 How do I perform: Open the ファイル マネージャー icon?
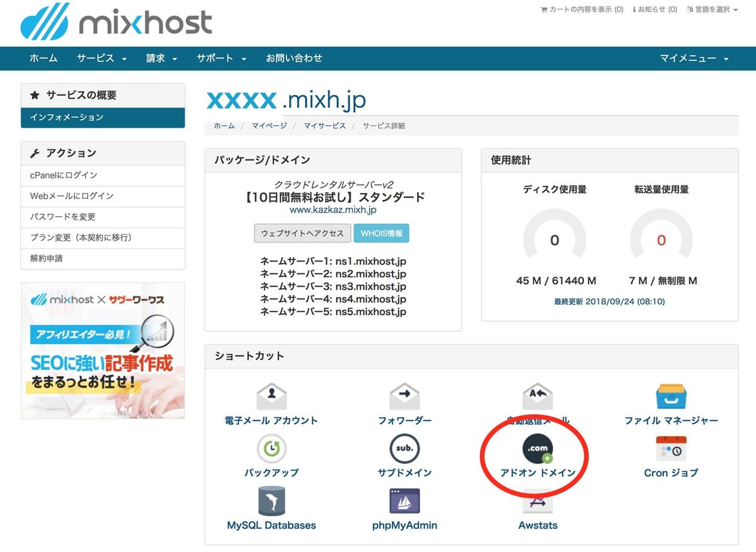tap(671, 397)
